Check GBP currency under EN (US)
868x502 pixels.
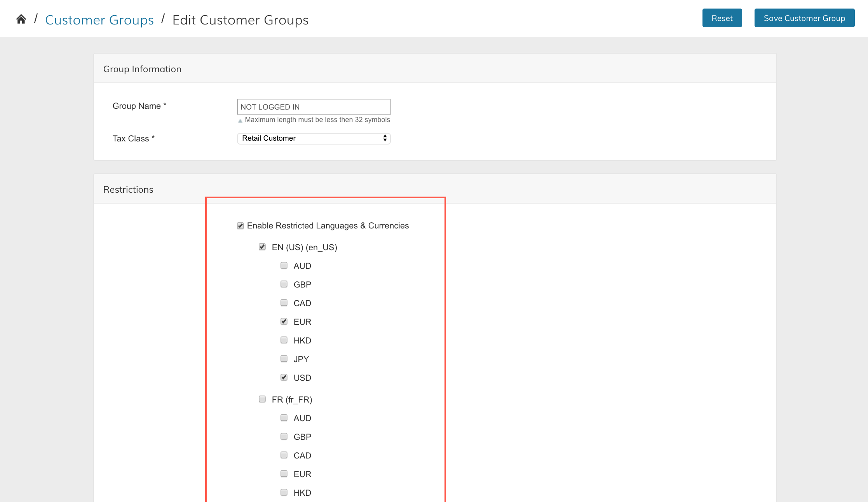coord(284,284)
